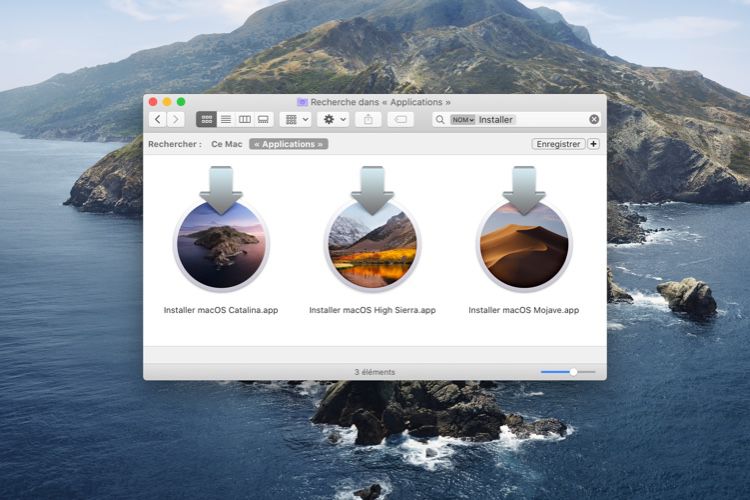Click the magnifying glass search icon

click(x=440, y=120)
